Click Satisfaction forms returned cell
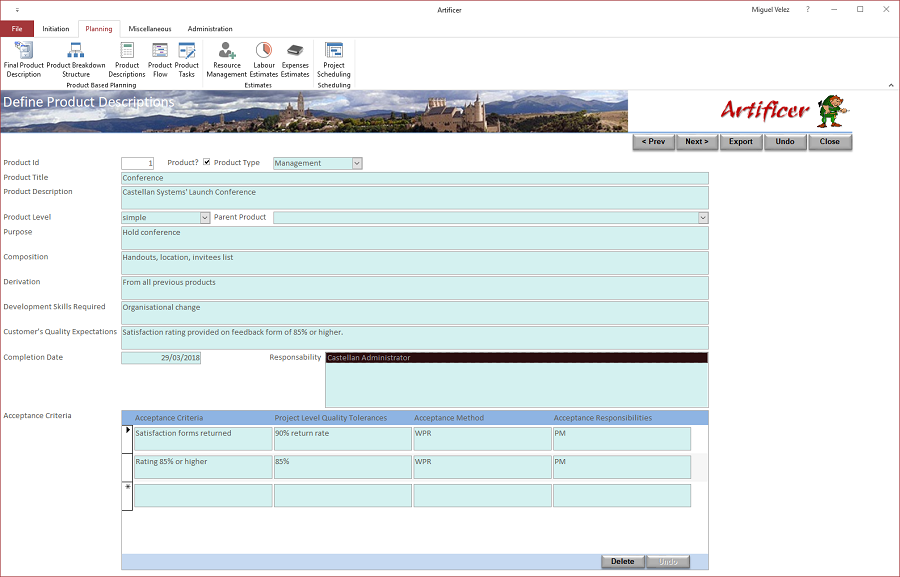 203,439
